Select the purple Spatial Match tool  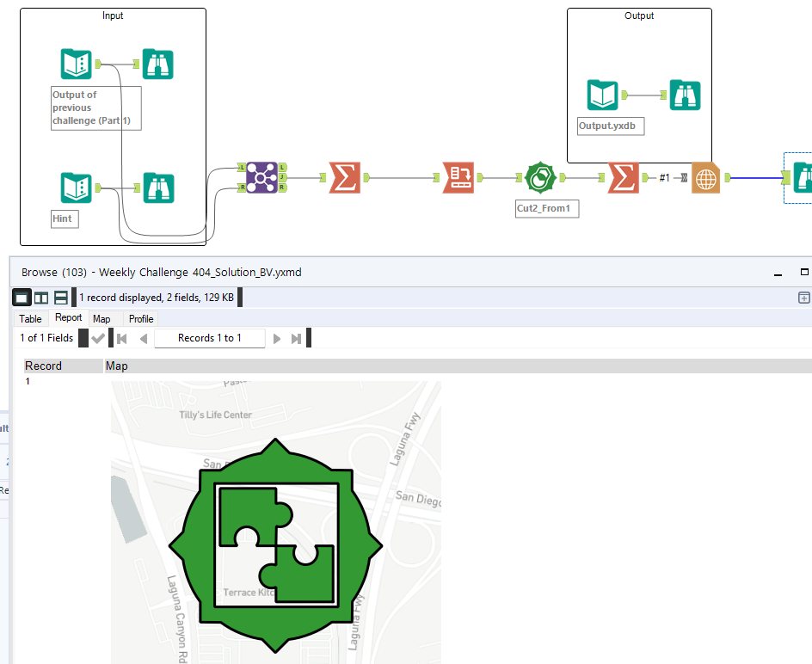[x=262, y=177]
